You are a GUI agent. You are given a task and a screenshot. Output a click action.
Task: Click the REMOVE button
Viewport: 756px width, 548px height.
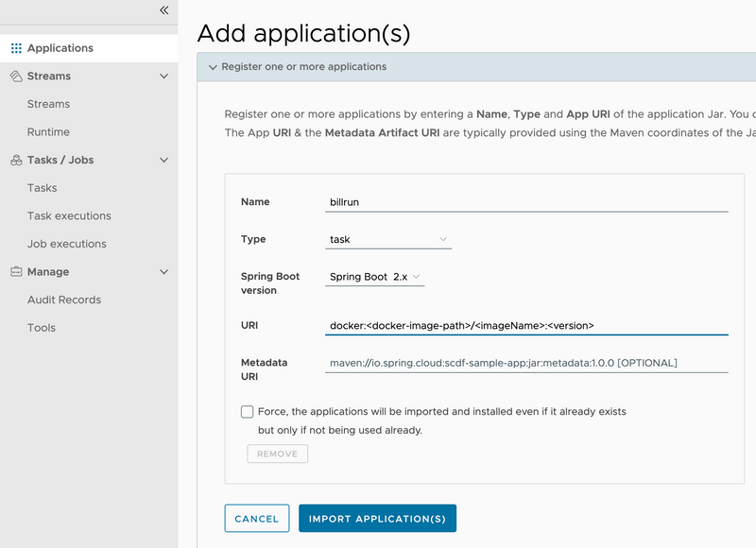pyautogui.click(x=277, y=454)
